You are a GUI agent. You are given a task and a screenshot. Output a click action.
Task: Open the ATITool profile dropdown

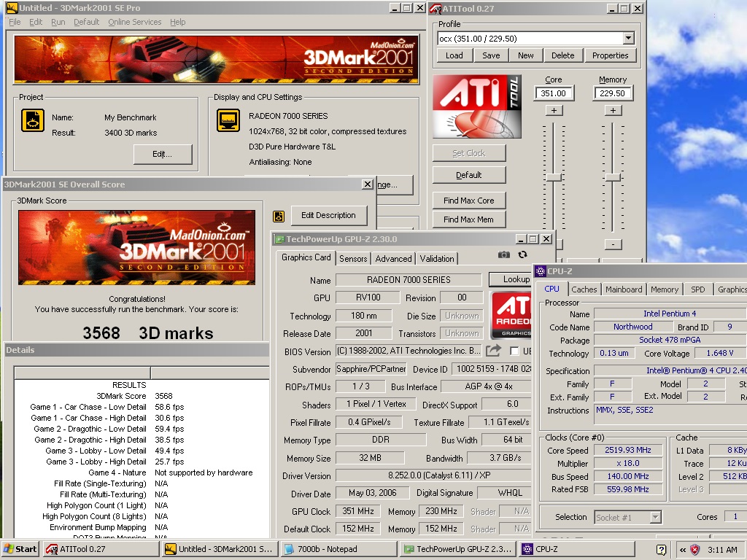tap(628, 38)
